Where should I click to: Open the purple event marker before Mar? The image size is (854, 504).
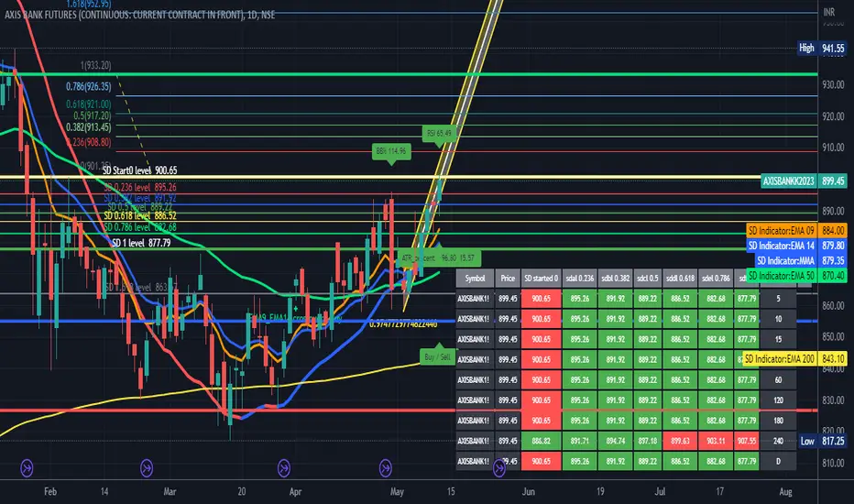[x=147, y=467]
